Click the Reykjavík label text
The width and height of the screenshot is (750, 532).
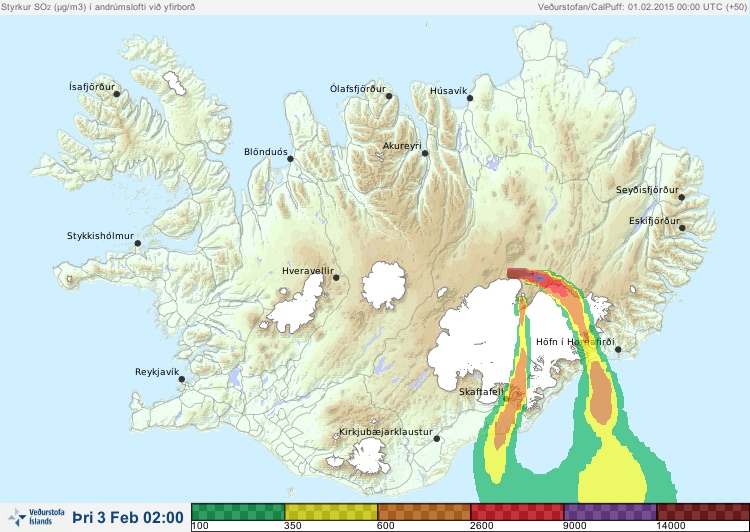point(157,372)
